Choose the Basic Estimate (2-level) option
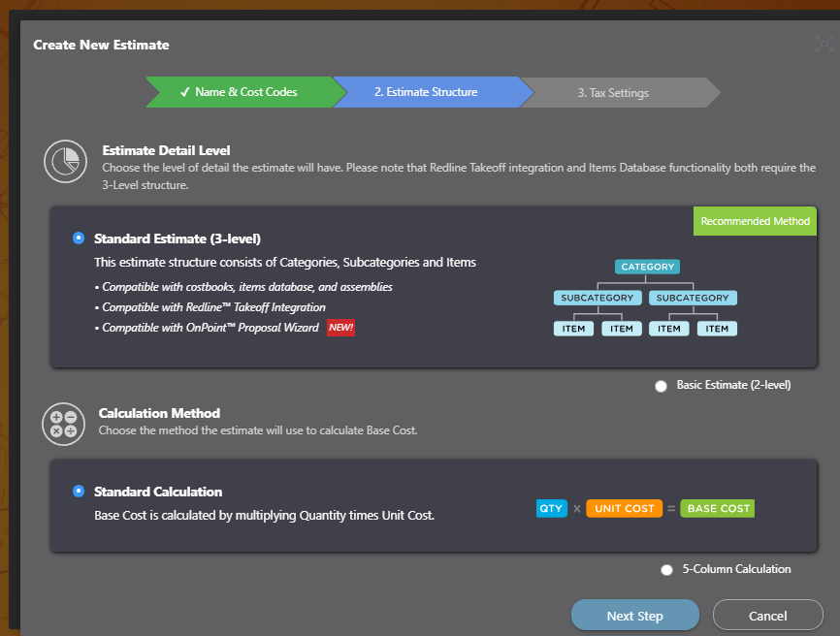Screen dimensions: 840x636 pos(661,386)
